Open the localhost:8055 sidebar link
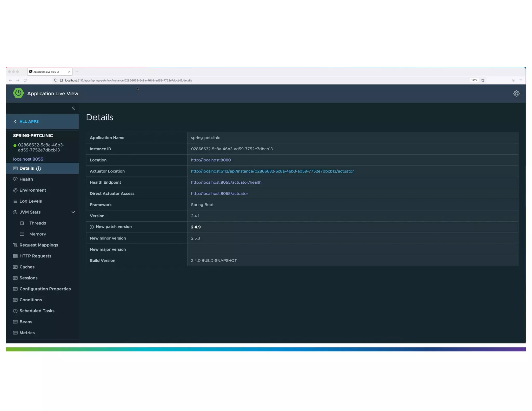Image resolution: width=532 pixels, height=411 pixels. (x=28, y=159)
